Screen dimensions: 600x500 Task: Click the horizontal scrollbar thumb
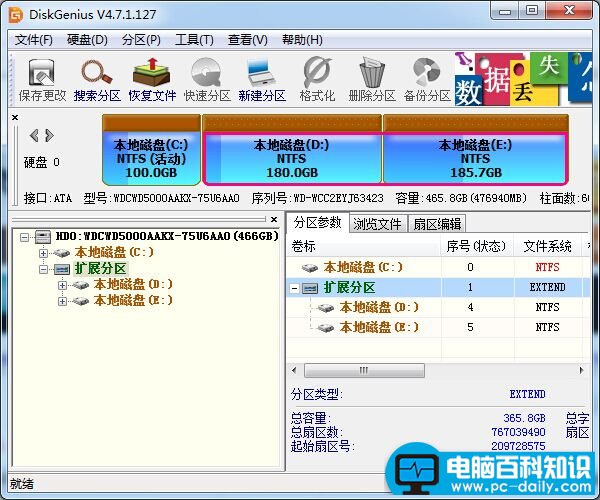pyautogui.click(x=364, y=370)
